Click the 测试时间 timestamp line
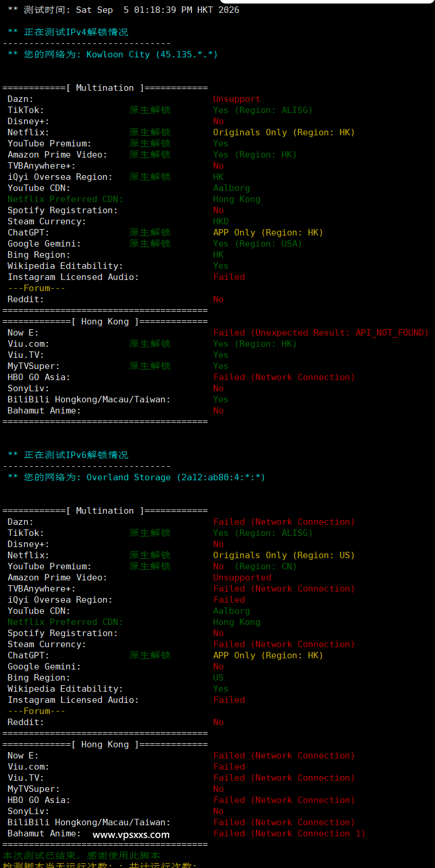The height and width of the screenshot is (868, 435). coord(124,10)
